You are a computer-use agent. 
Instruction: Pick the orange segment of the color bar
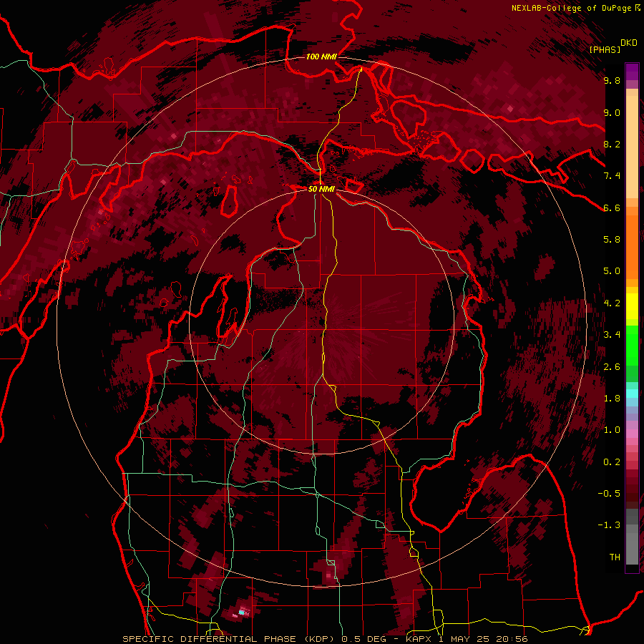click(632, 246)
